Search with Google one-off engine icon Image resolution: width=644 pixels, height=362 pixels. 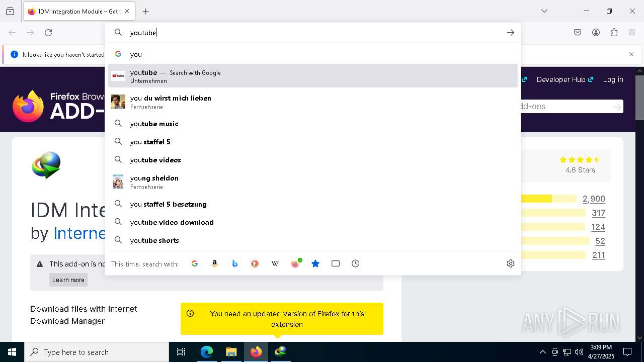pyautogui.click(x=195, y=263)
